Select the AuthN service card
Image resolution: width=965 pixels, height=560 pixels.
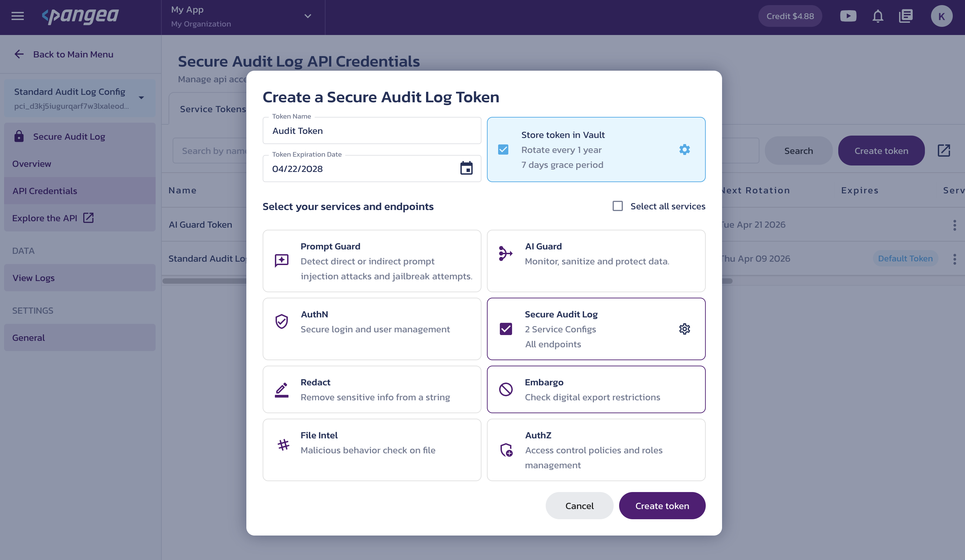point(371,329)
